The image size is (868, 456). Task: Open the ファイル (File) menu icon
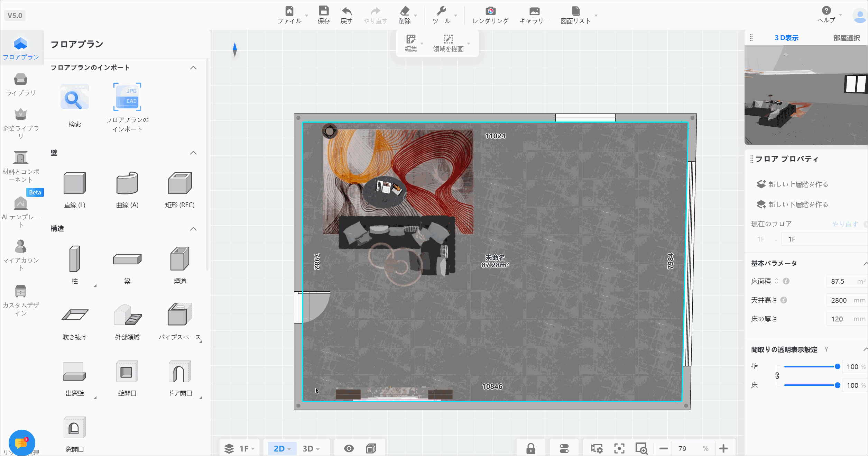(x=289, y=11)
